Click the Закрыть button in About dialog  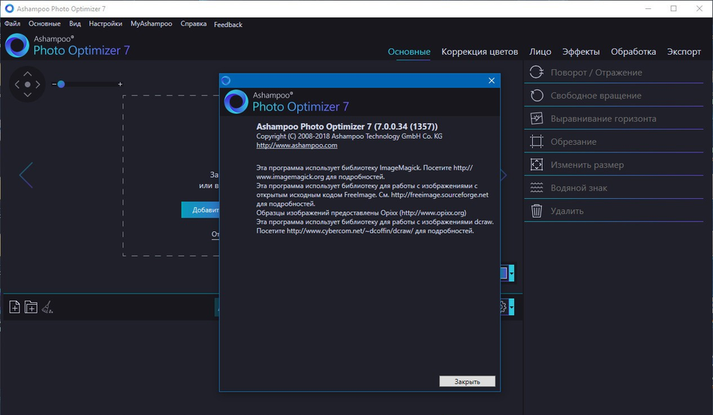(x=467, y=381)
